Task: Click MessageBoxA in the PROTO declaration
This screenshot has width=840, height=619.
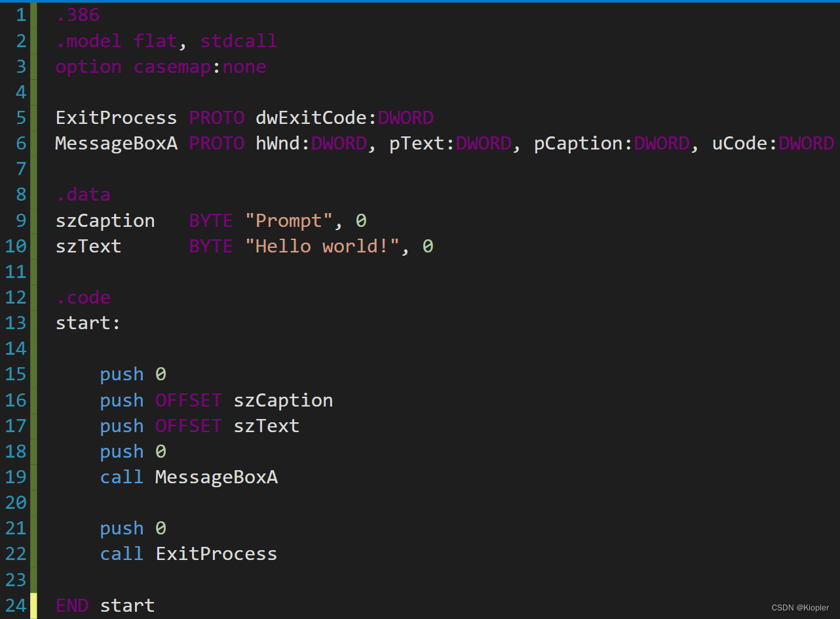Action: point(116,144)
